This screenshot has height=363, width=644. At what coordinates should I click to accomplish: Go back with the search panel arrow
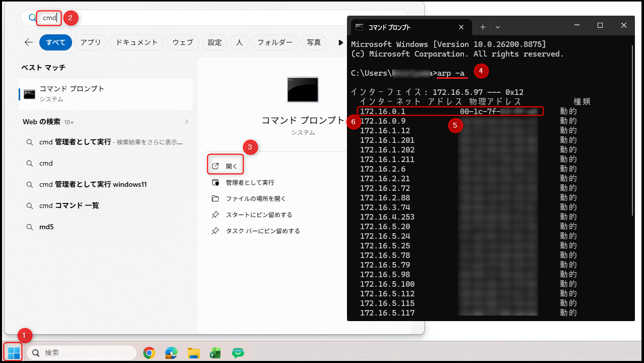click(29, 42)
